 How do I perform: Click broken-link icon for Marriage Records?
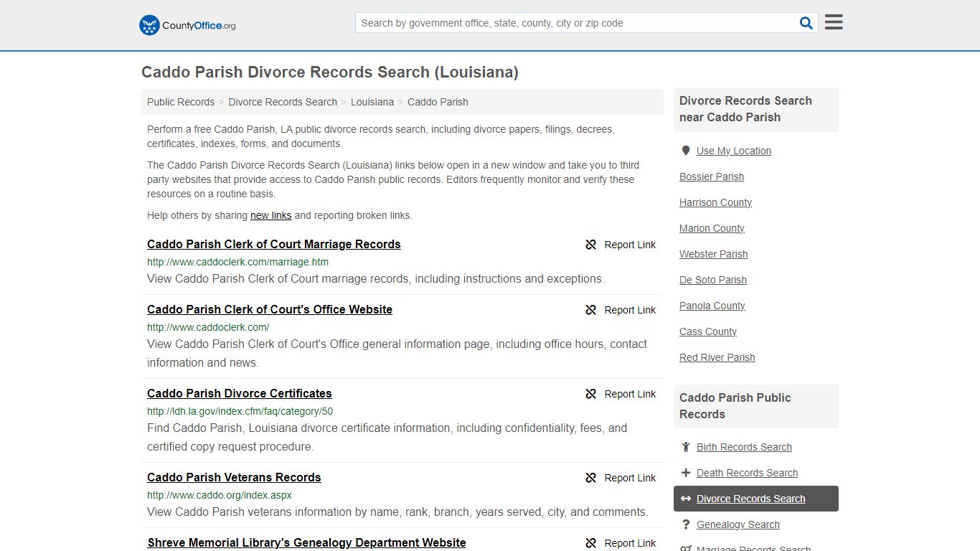(591, 245)
